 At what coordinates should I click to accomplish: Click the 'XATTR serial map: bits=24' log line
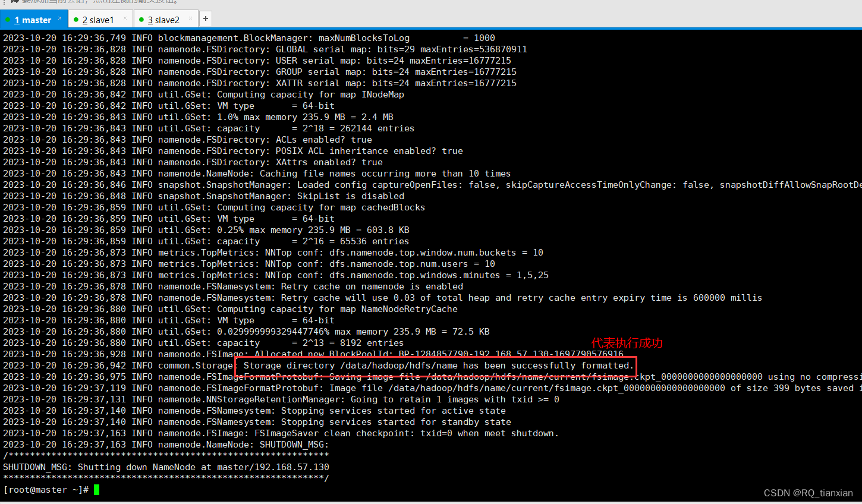coord(260,83)
